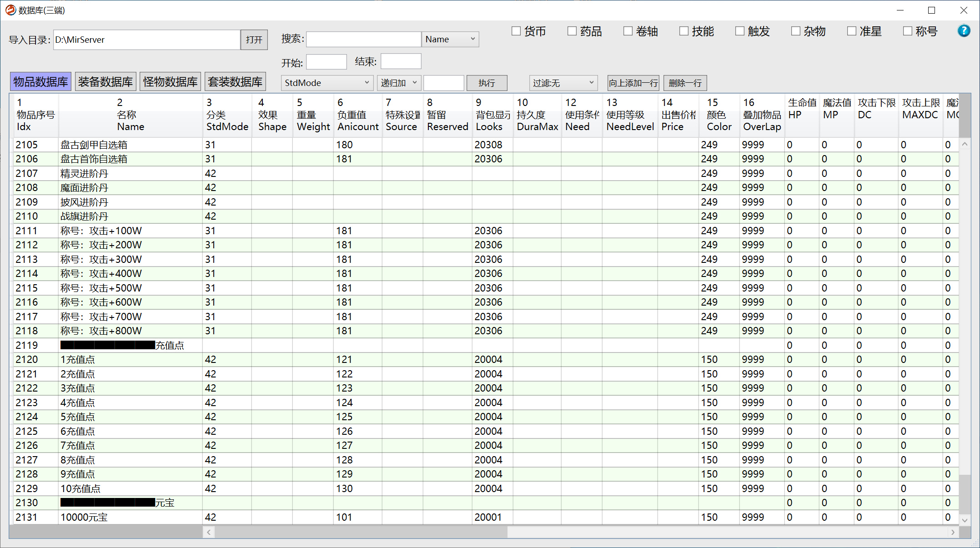980x548 pixels.
Task: Click the 名称 Name column header
Action: 131,115
